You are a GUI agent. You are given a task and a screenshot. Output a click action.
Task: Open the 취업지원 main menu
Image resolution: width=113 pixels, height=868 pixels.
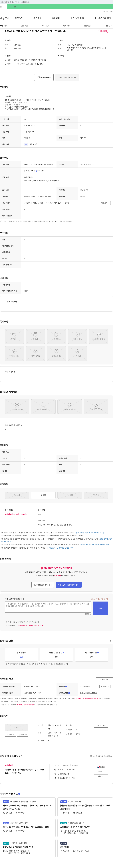click(38, 18)
